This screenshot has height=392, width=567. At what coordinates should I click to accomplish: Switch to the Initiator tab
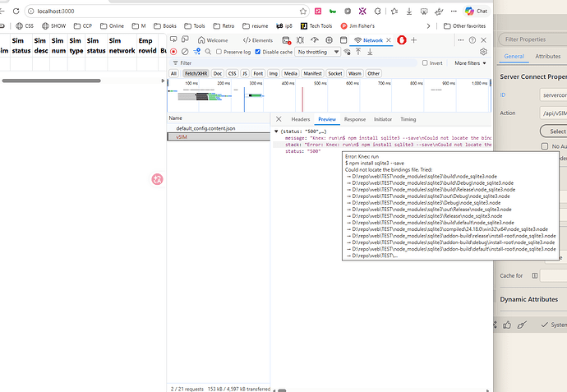coord(383,119)
